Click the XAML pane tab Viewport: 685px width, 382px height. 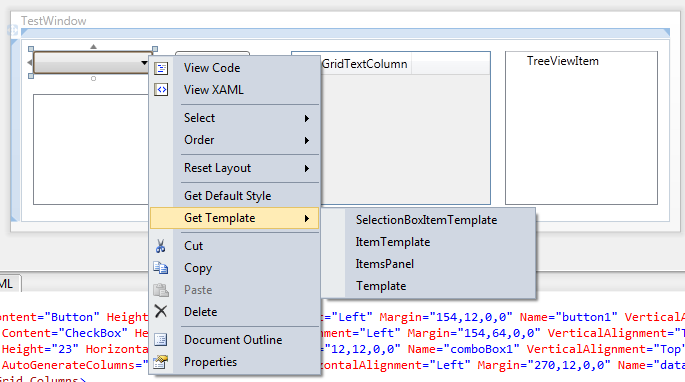pos(9,284)
